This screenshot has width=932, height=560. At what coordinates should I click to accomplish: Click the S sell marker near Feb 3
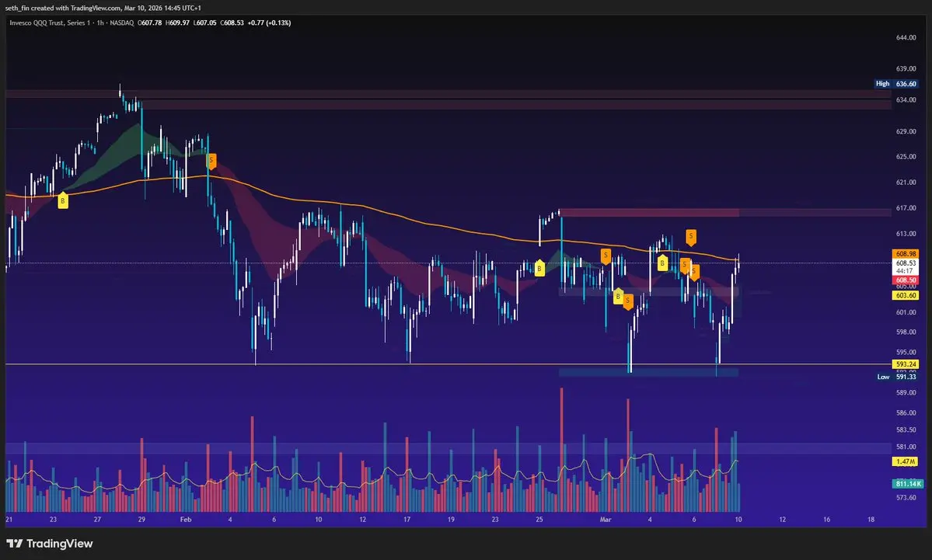pos(211,160)
